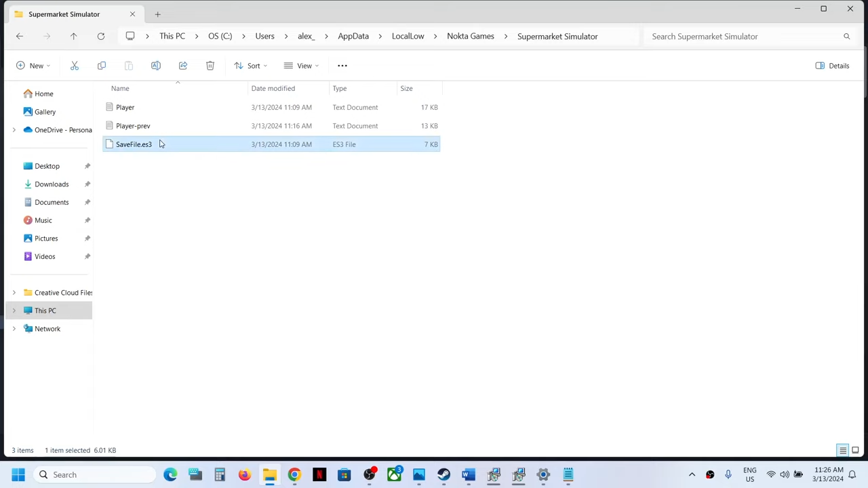Go back with the Back arrow
The image size is (868, 488).
pyautogui.click(x=20, y=37)
